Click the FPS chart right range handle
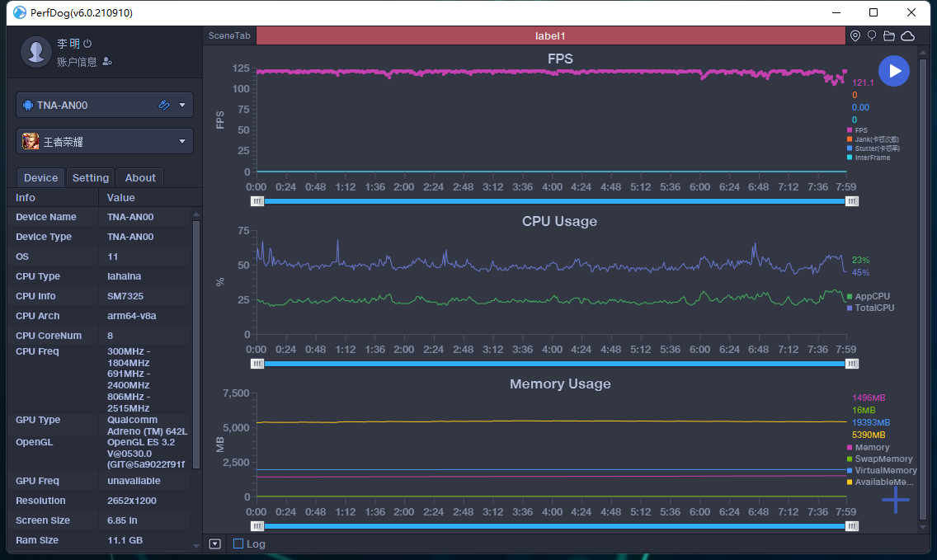 tap(851, 201)
